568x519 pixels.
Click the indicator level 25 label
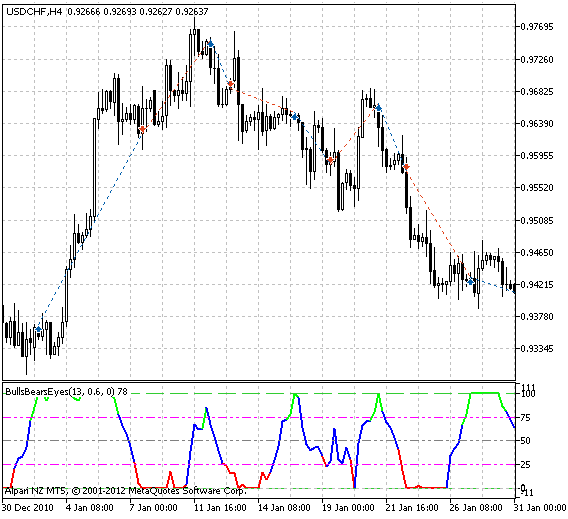[x=525, y=465]
